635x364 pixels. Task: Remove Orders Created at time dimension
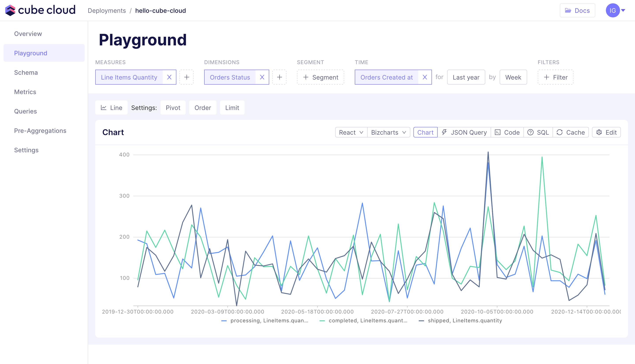point(424,77)
